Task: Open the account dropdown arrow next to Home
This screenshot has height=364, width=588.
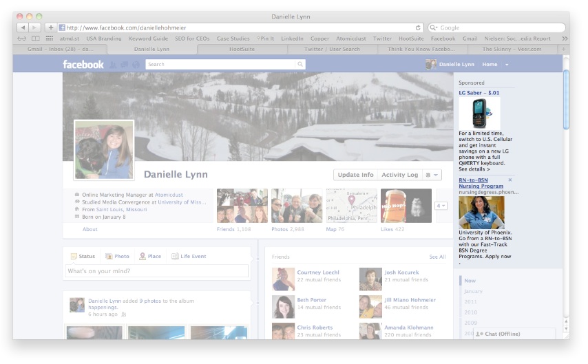Action: click(507, 65)
